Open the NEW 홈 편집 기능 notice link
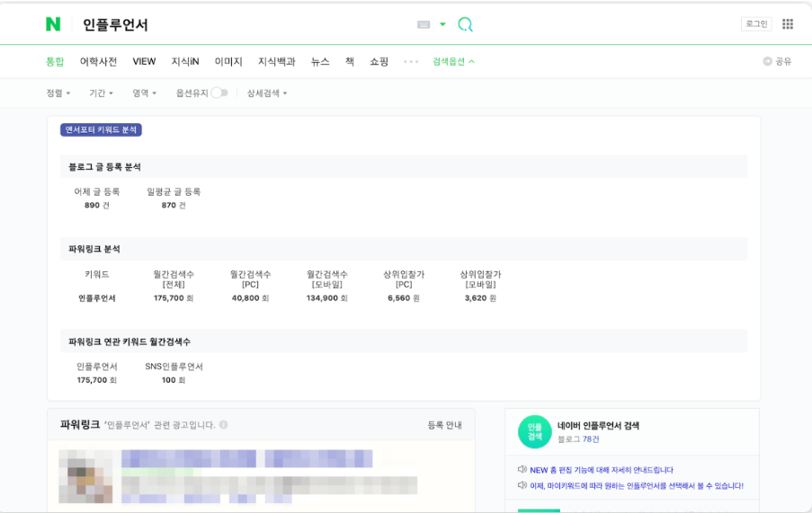This screenshot has width=812, height=513. pyautogui.click(x=602, y=470)
